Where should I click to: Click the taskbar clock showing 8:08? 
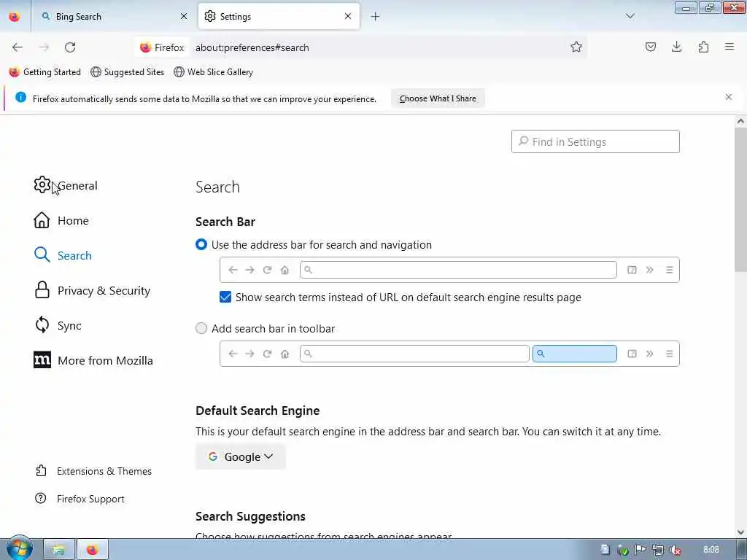pos(711,550)
